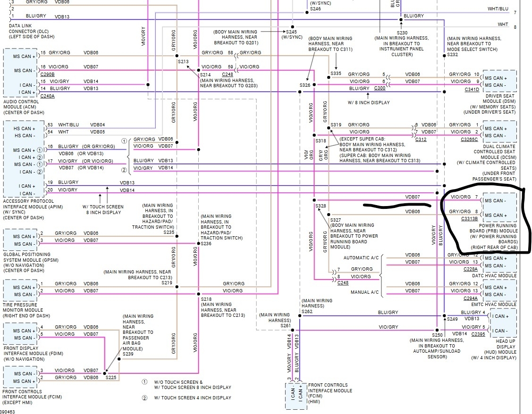This screenshot has height=414, width=532.
Task: Click the C290B connector link
Action: coord(48,74)
